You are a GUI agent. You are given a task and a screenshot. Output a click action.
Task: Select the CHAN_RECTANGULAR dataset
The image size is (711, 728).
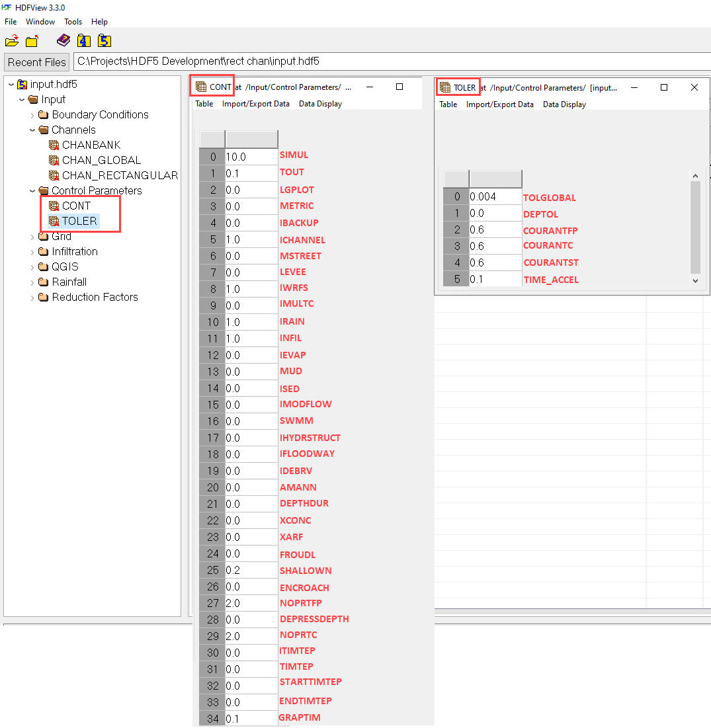pos(120,175)
